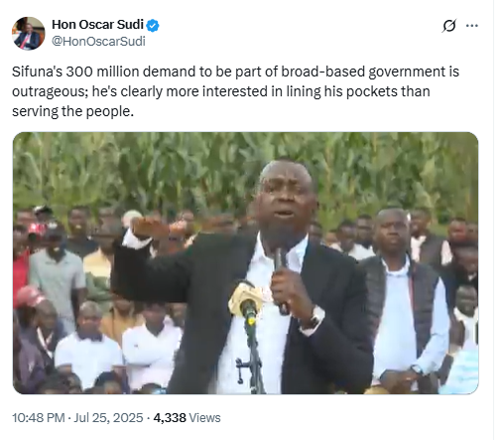
Task: Click the Jul 25, 2025 date
Action: 108,418
